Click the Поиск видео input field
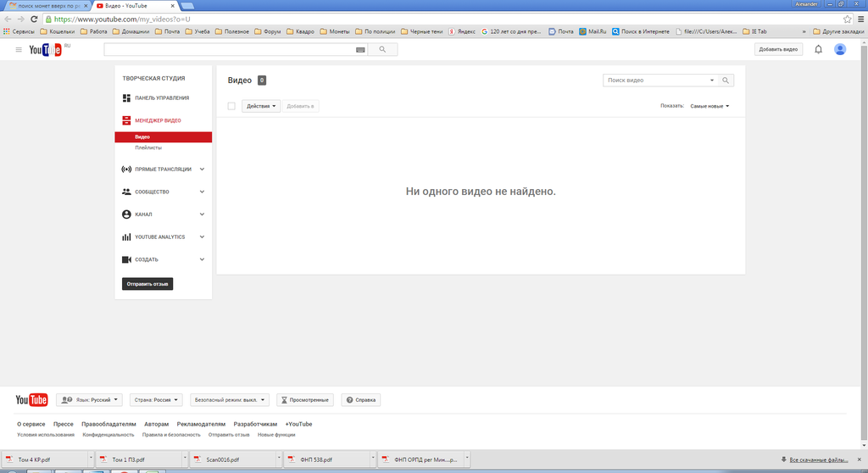Screen dimensions: 868x473 (x=658, y=81)
